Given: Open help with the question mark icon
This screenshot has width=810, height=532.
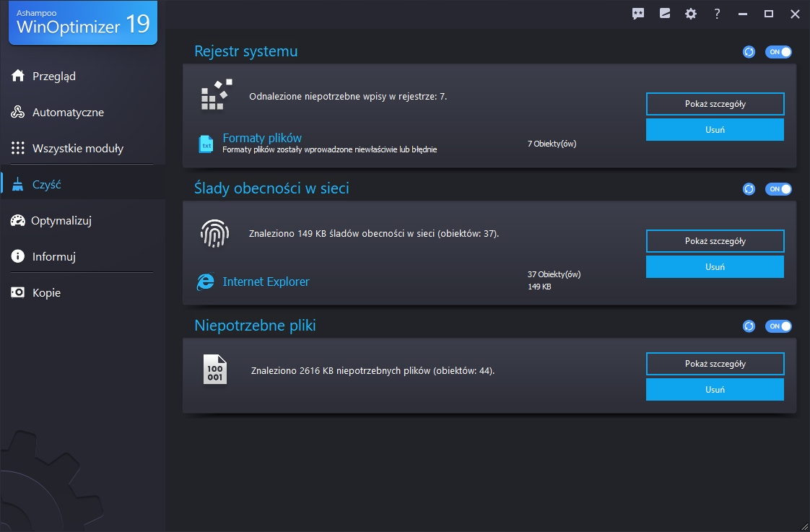Looking at the screenshot, I should click(x=717, y=14).
